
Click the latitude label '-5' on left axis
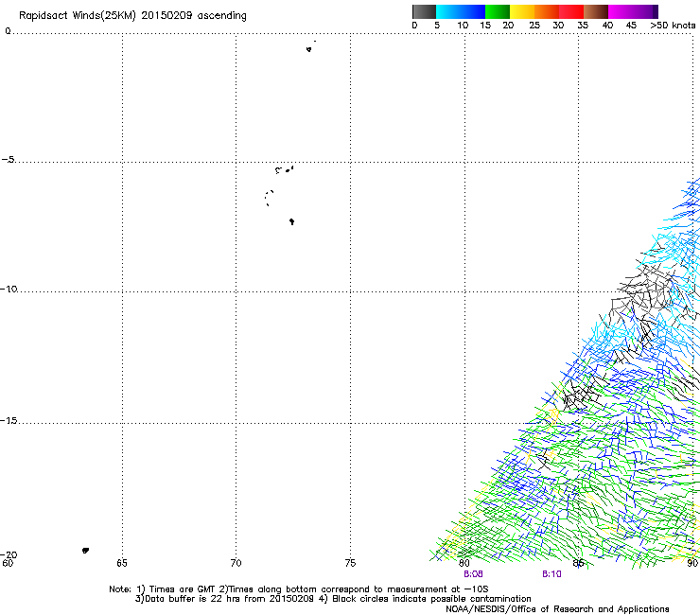click(x=8, y=160)
